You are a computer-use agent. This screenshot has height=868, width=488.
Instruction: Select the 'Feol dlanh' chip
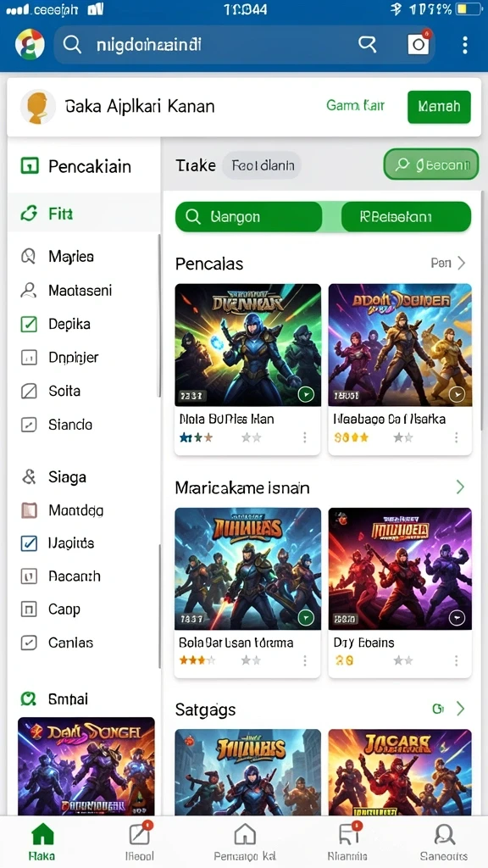pos(263,165)
